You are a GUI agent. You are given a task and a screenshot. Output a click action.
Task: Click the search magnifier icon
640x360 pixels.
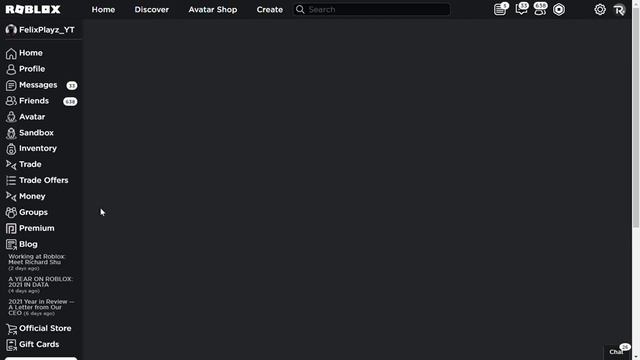tap(300, 9)
